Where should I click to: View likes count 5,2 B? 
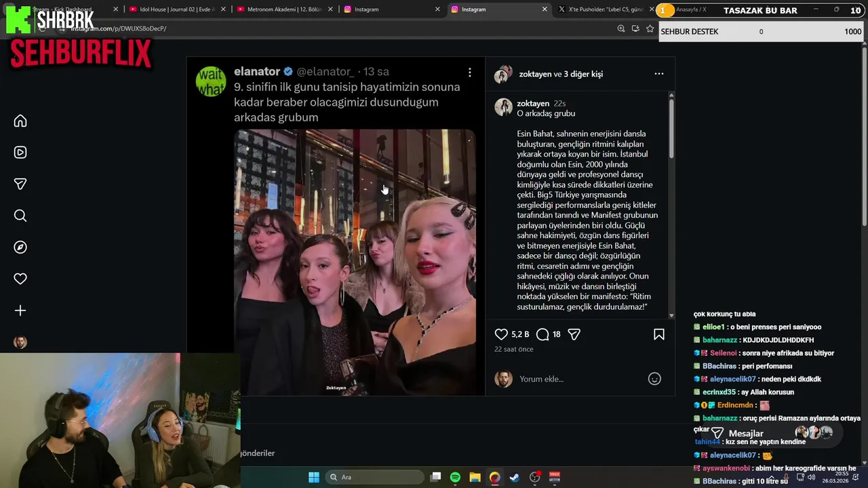coord(520,334)
